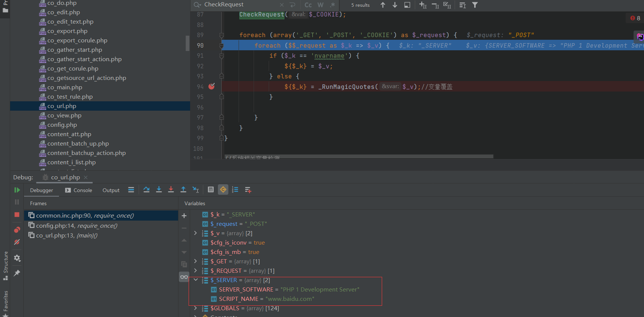Click search filter funnel icon
The image size is (644, 317).
coord(475,5)
